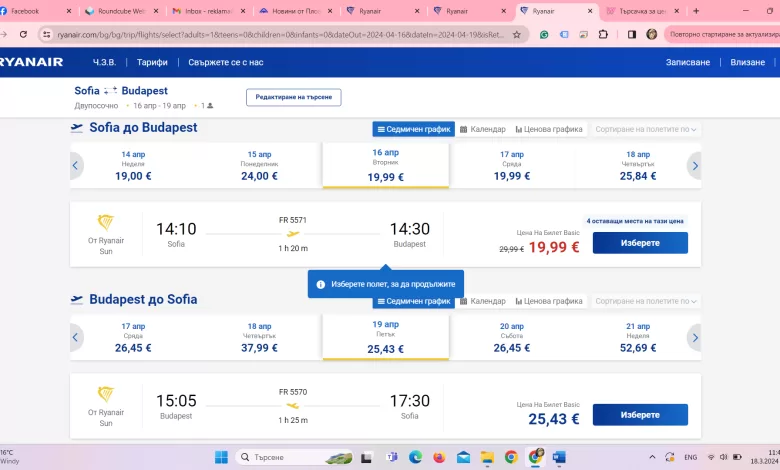Image resolution: width=780 pixels, height=470 pixels.
Task: Show earlier outbound dates with left arrow
Action: [x=76, y=166]
